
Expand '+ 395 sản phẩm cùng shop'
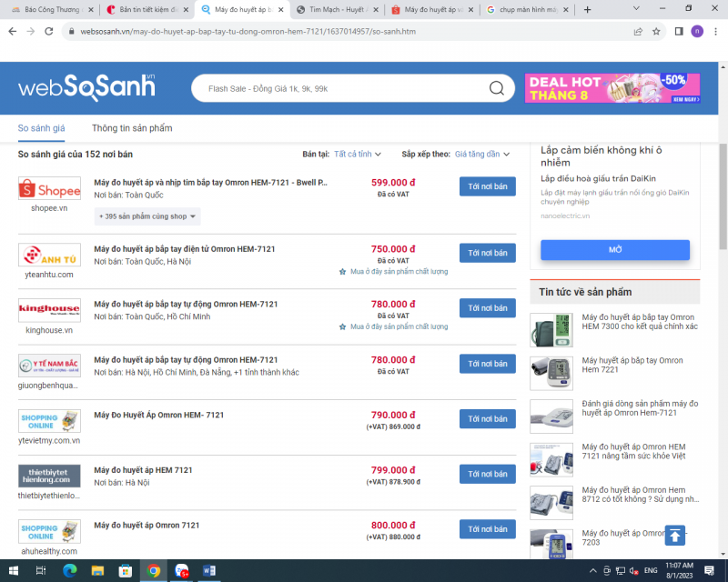coord(147,216)
